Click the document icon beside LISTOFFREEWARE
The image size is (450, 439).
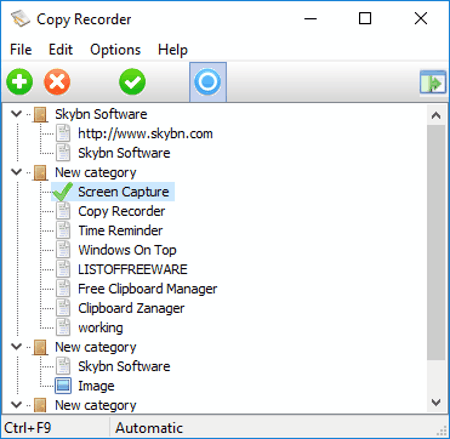(63, 269)
